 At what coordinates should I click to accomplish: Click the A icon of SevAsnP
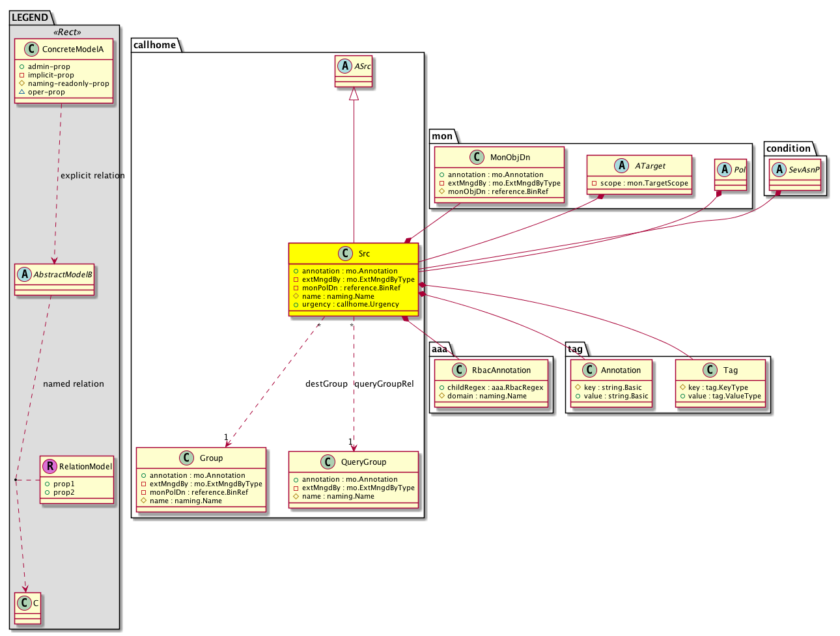(779, 170)
